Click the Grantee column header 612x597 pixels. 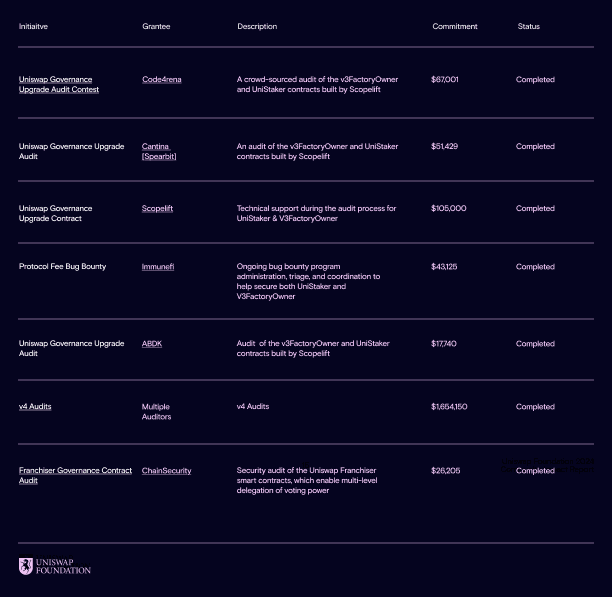click(156, 26)
